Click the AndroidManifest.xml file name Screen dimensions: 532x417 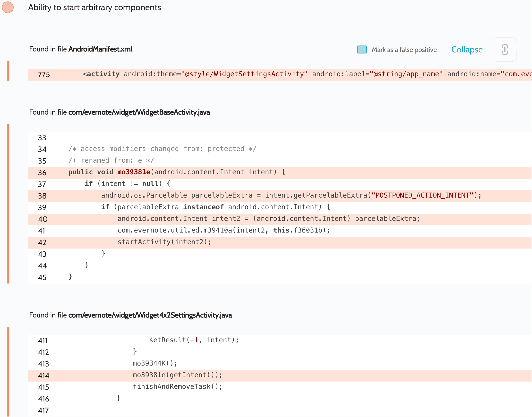pos(100,49)
